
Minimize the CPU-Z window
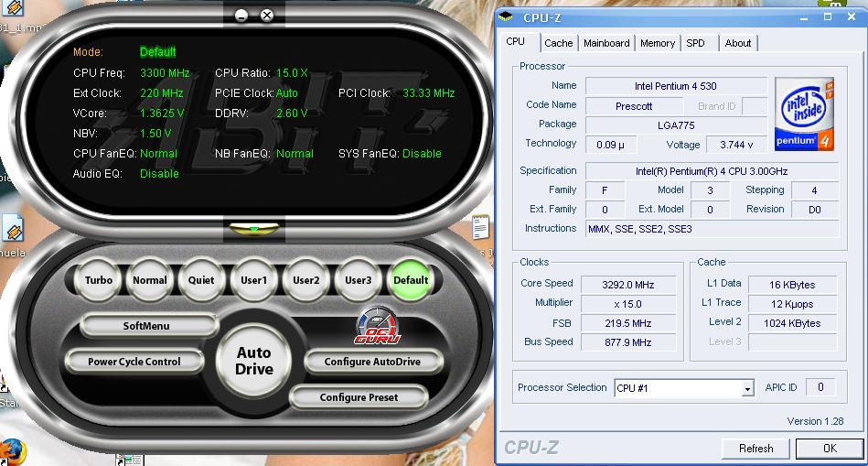coord(804,17)
